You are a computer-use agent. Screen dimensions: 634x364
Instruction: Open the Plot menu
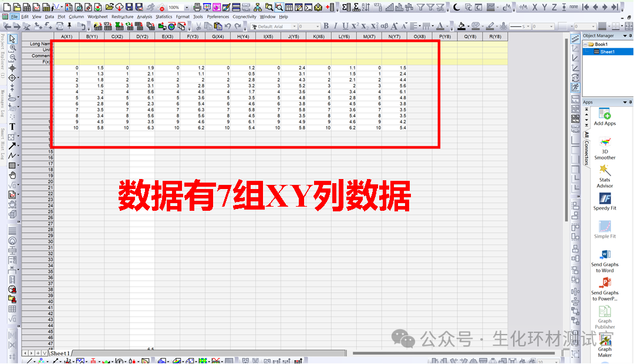click(x=62, y=16)
